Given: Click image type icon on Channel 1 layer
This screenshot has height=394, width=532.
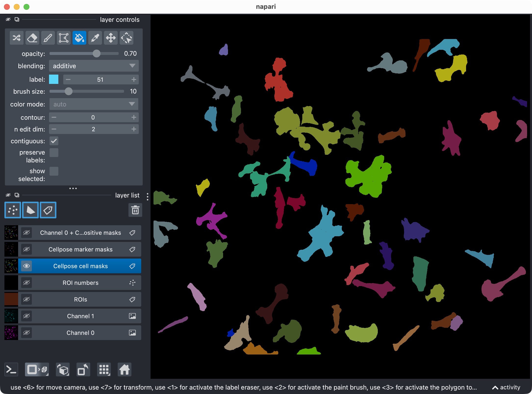Looking at the screenshot, I should pyautogui.click(x=132, y=316).
